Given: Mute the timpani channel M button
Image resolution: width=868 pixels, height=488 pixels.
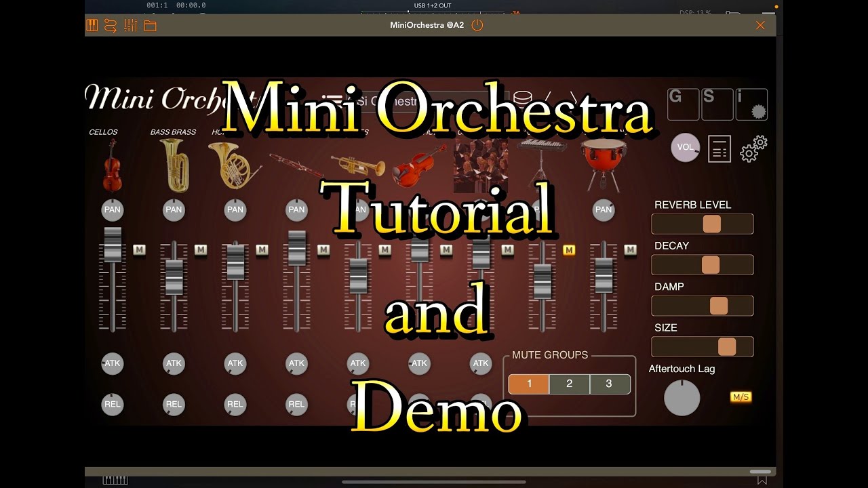Looking at the screenshot, I should (630, 250).
